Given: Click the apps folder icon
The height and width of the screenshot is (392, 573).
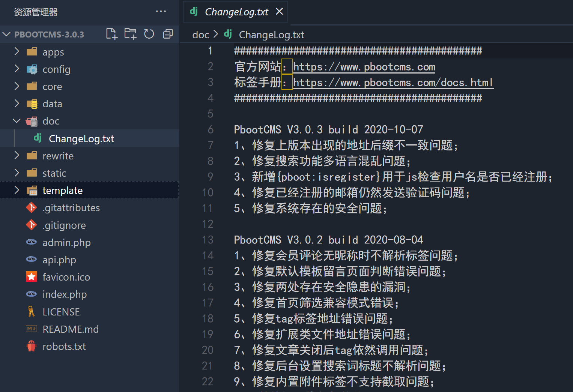Looking at the screenshot, I should (32, 51).
